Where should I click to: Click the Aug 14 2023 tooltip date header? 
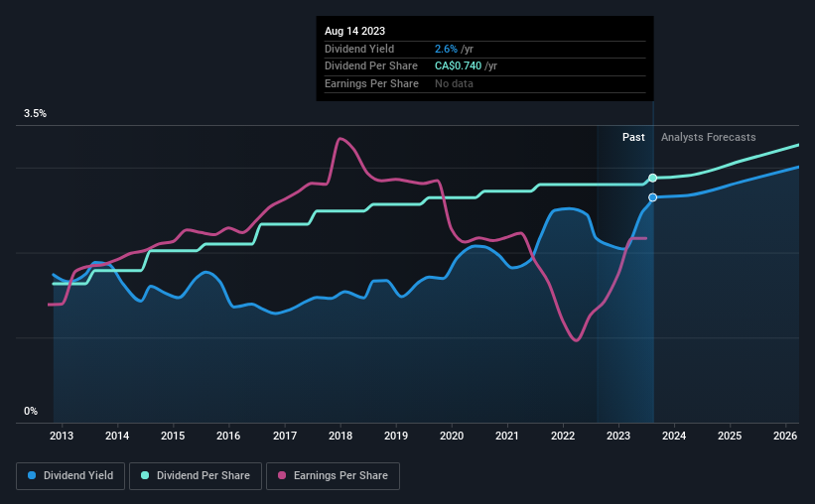pyautogui.click(x=355, y=31)
